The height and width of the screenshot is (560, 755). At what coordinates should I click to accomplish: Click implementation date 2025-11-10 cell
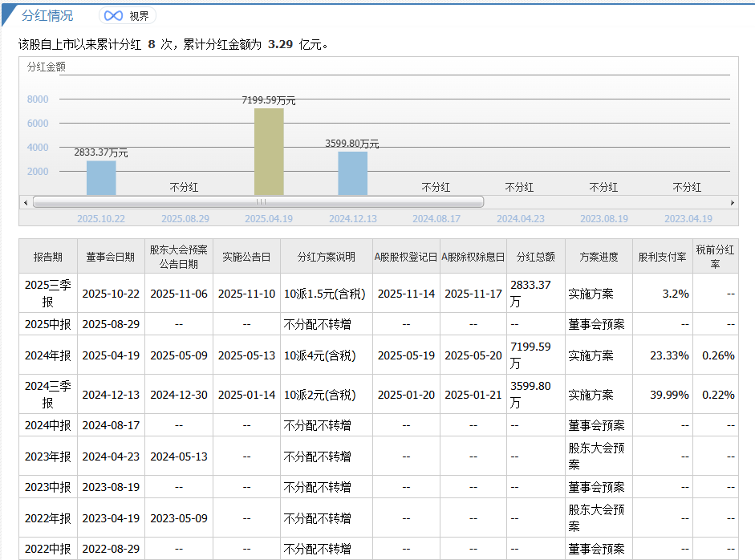pos(246,294)
